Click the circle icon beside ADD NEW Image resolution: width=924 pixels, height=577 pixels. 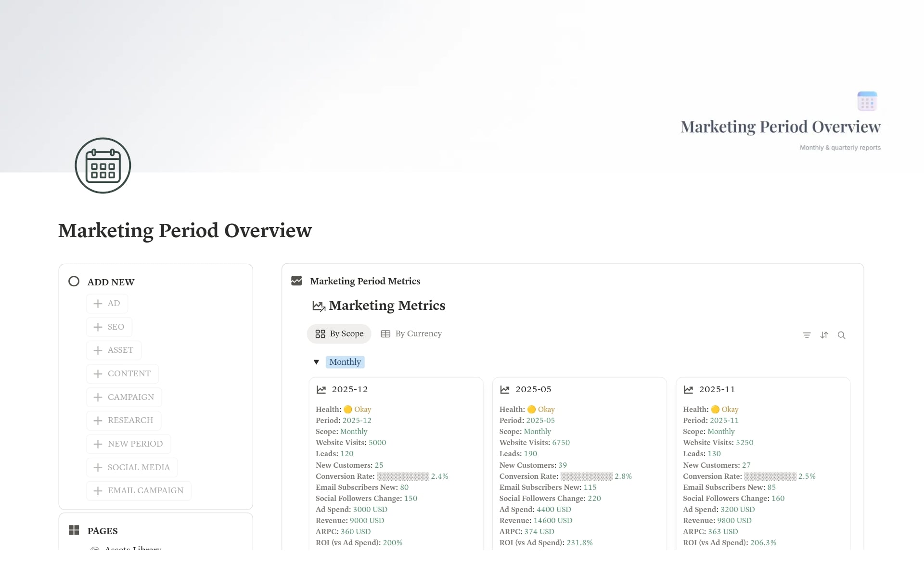pyautogui.click(x=74, y=281)
